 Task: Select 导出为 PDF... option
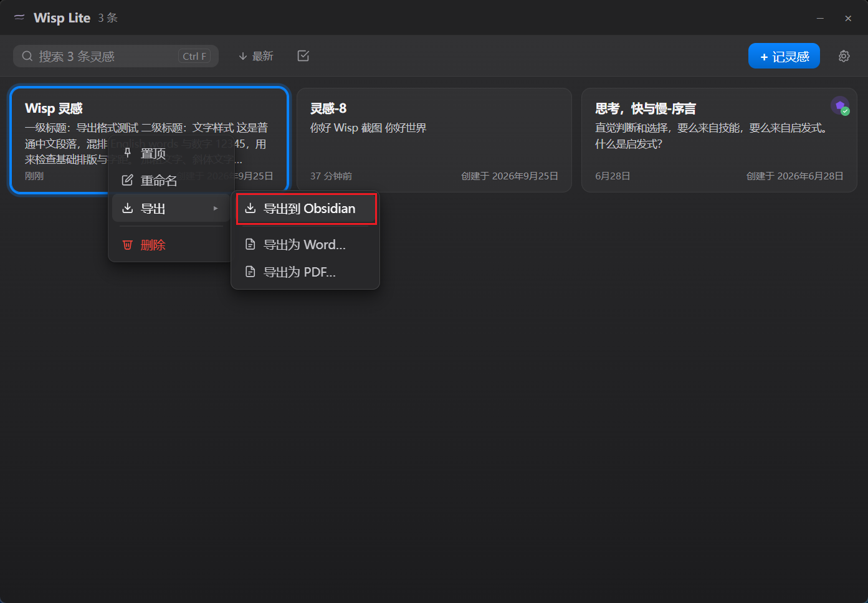[306, 272]
